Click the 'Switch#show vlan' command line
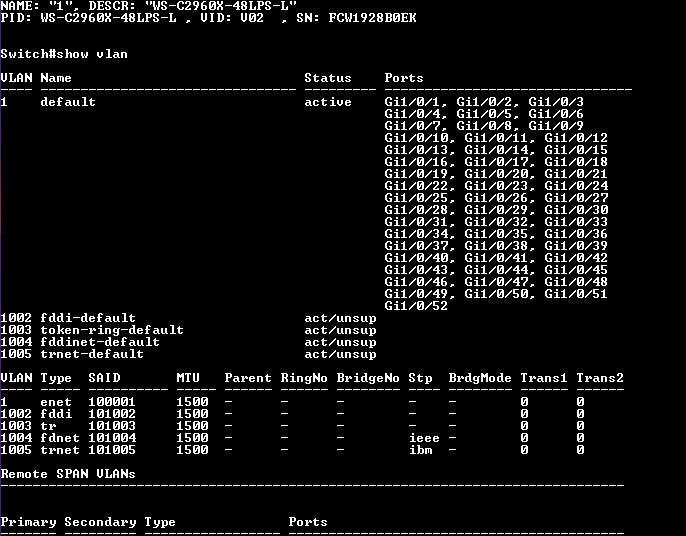686x536 pixels. pyautogui.click(x=64, y=54)
